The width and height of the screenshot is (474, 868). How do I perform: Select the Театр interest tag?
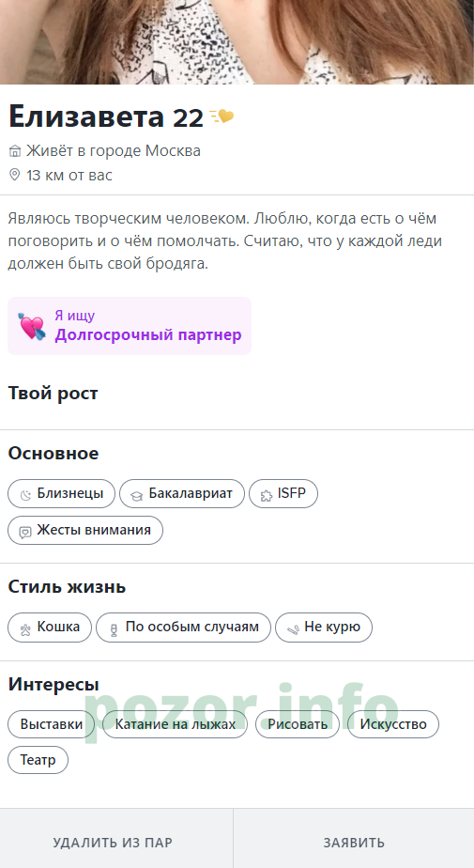coord(38,759)
